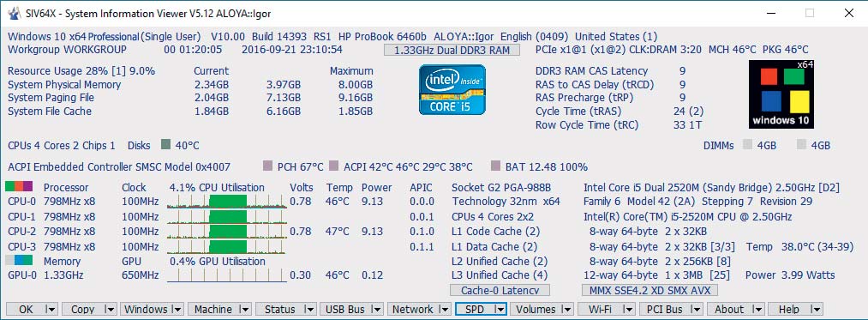The image size is (868, 320).
Task: Click the CPU-2 utilisation graph
Action: point(227,232)
